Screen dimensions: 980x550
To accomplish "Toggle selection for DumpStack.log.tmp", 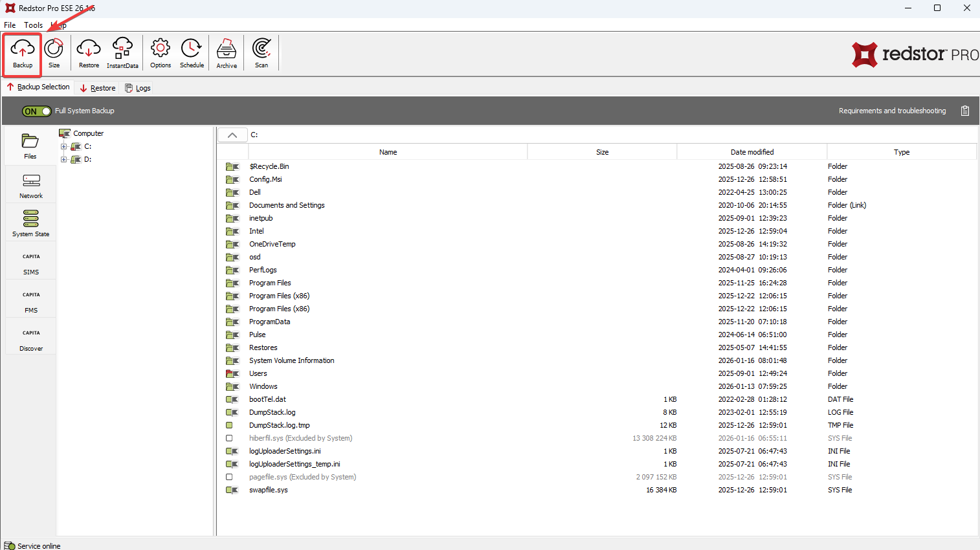I will tap(229, 425).
